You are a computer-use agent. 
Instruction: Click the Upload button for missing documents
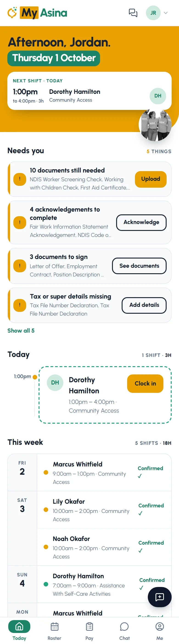[x=151, y=179]
